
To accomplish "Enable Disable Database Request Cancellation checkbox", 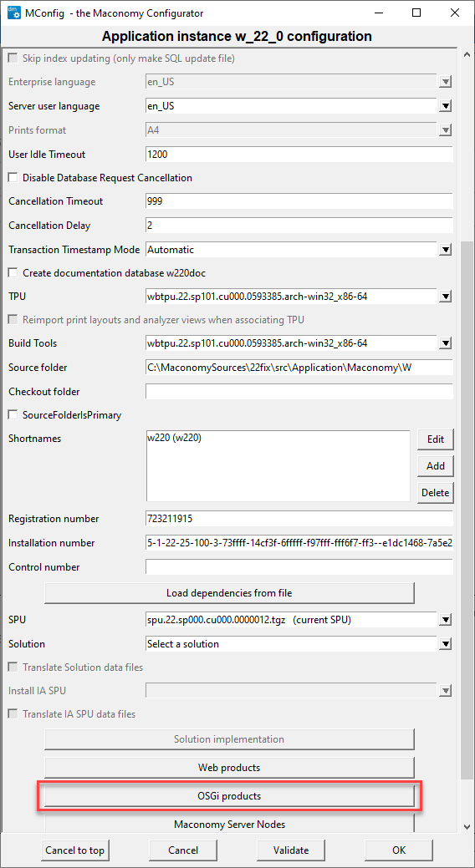I will click(x=13, y=178).
